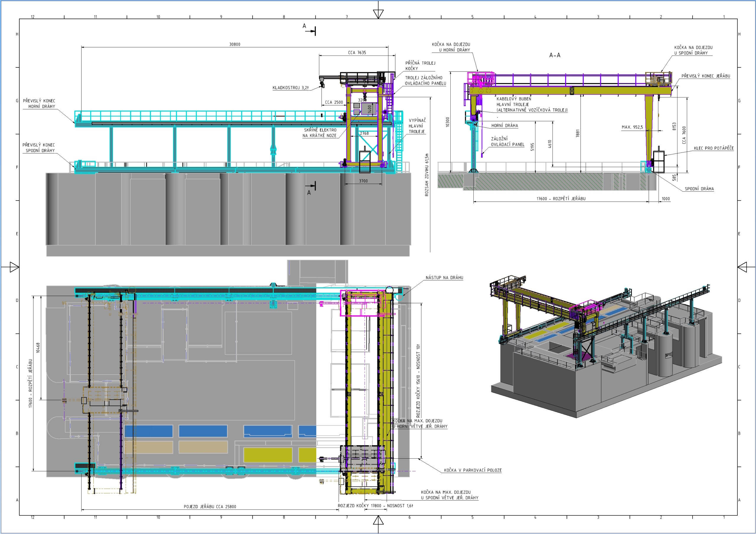Click the KLEC PRO POTÁPĚČE label
The image size is (756, 534).
pyautogui.click(x=713, y=148)
